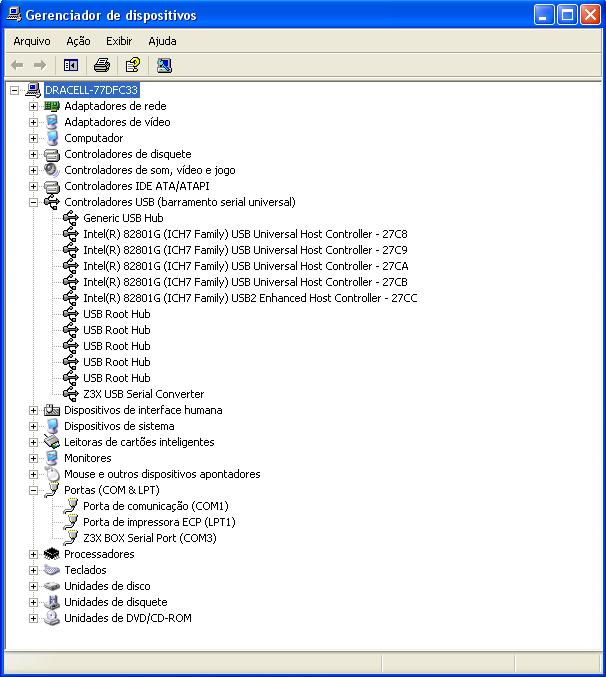Toggle the console tree pane icon

tap(71, 65)
